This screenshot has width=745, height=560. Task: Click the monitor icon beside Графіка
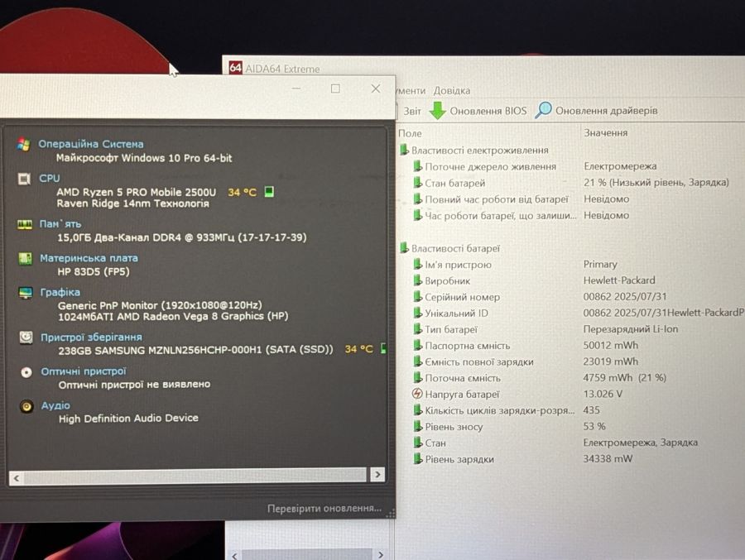tap(26, 293)
